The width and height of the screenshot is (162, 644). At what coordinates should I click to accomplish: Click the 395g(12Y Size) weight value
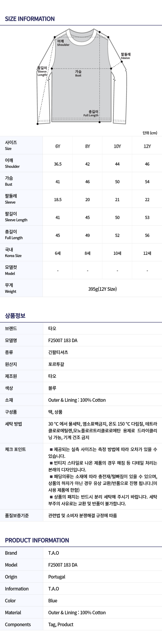point(102,289)
